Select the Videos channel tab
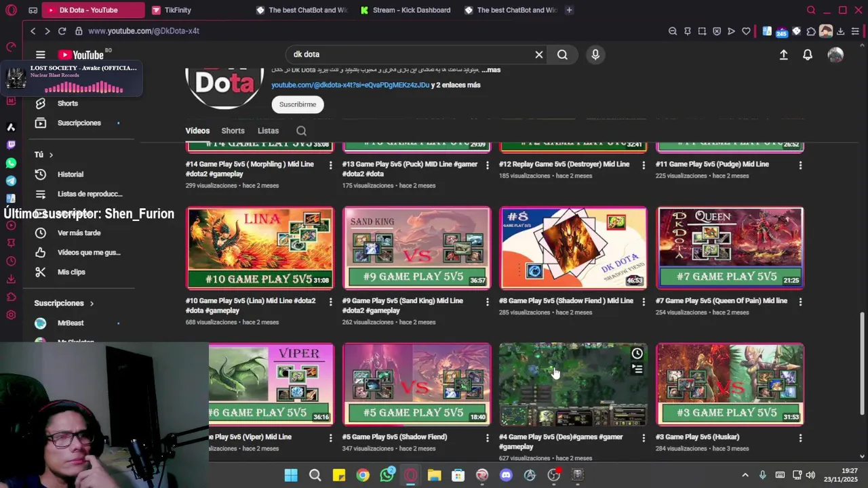This screenshot has width=868, height=488. (x=197, y=131)
